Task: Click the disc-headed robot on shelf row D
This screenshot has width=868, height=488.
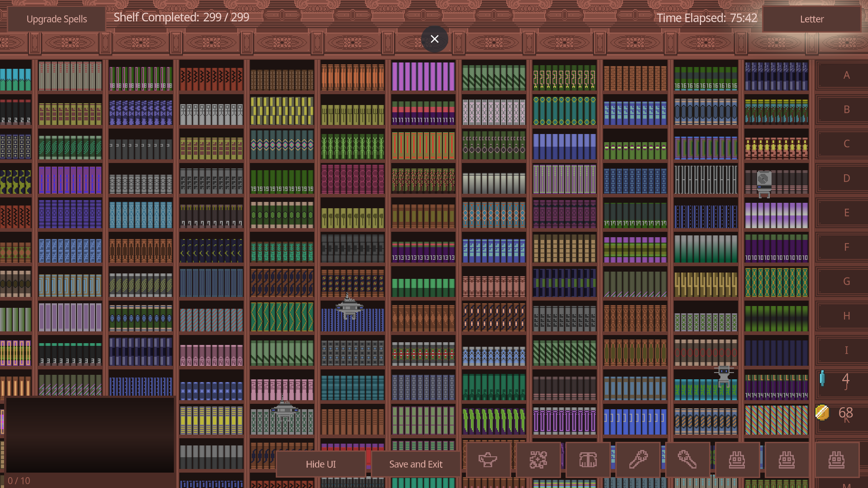Action: point(764,184)
